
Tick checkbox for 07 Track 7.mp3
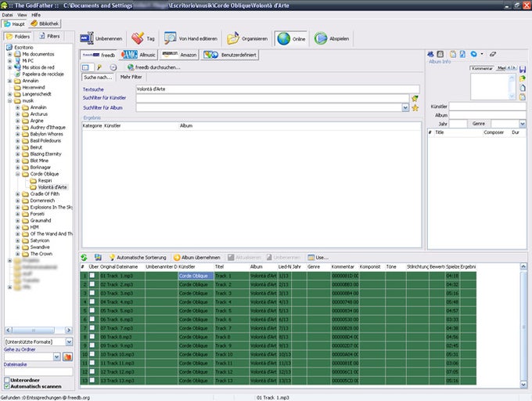pos(92,328)
